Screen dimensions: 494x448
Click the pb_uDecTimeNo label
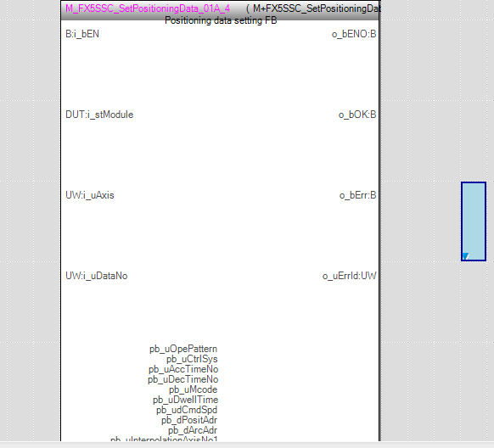click(x=183, y=379)
